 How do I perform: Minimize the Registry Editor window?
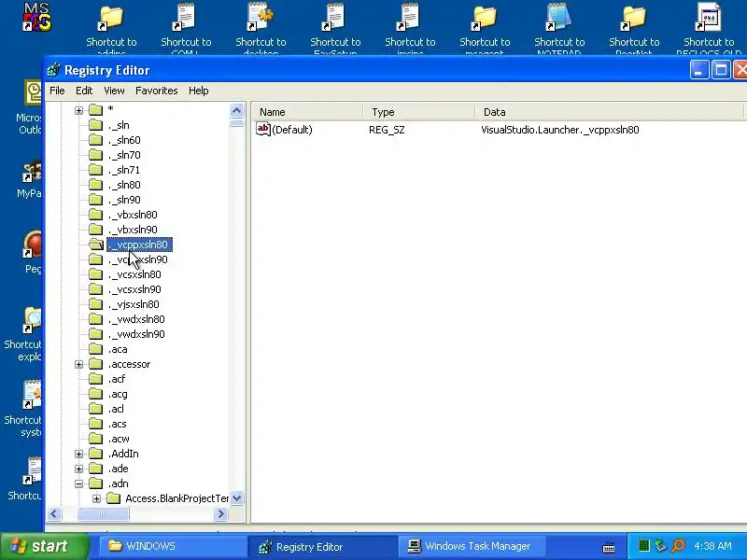(x=698, y=70)
